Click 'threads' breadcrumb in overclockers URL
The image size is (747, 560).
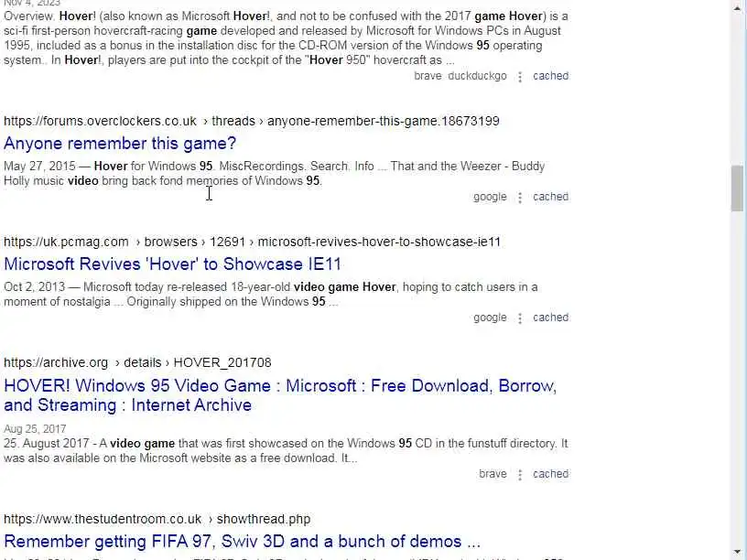click(x=233, y=121)
